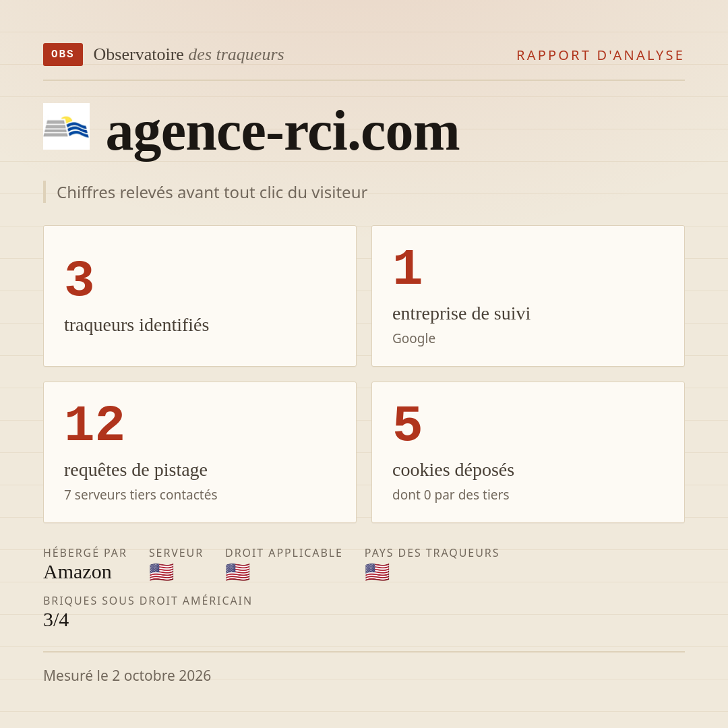
Task: Click the agence-rci.com site favicon
Action: [66, 126]
